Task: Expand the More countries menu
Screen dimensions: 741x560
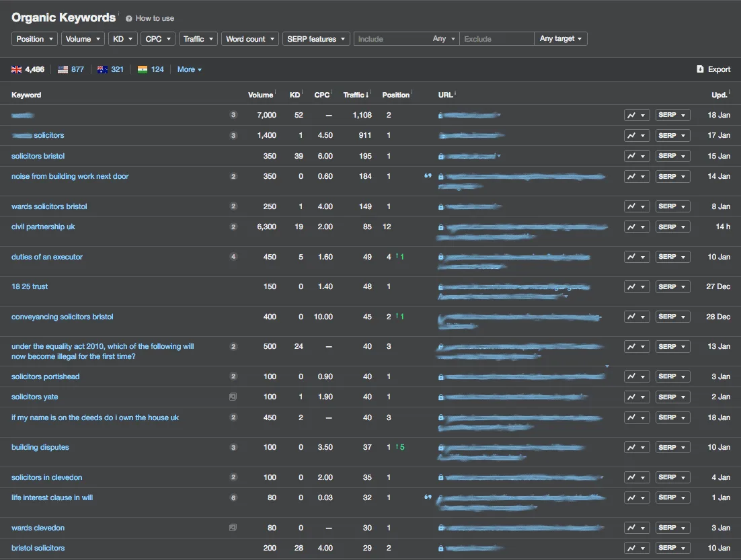Action: (x=190, y=69)
